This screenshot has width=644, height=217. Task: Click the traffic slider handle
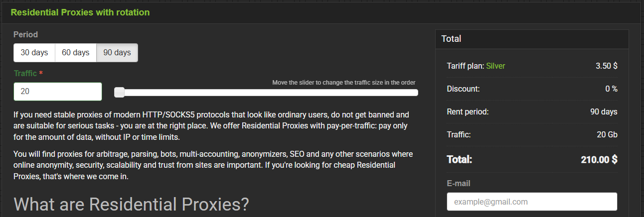point(120,92)
